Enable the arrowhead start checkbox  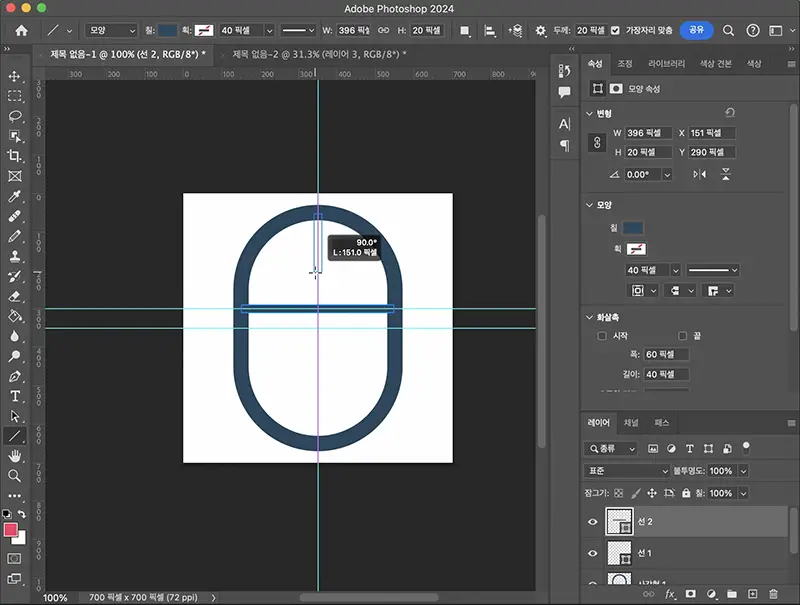[602, 336]
